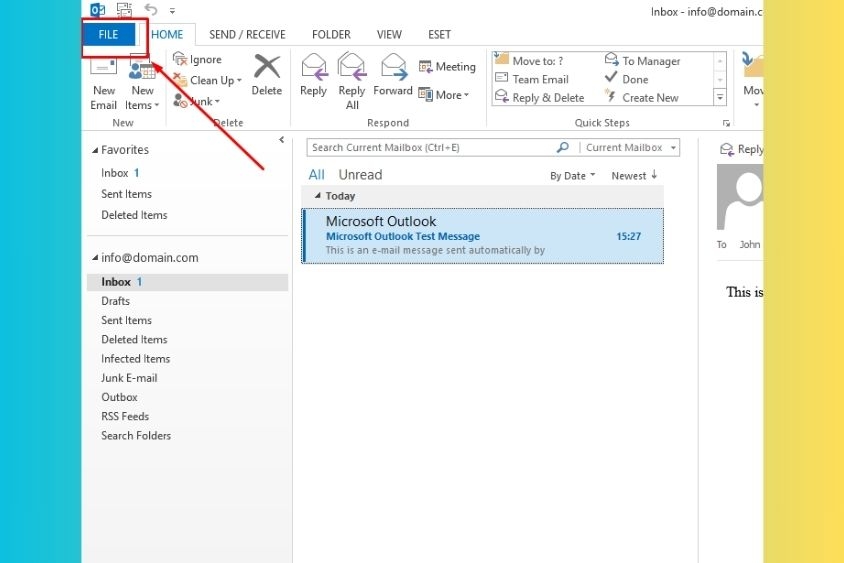
Task: Select Inbox under info@domain.com
Action: [187, 282]
